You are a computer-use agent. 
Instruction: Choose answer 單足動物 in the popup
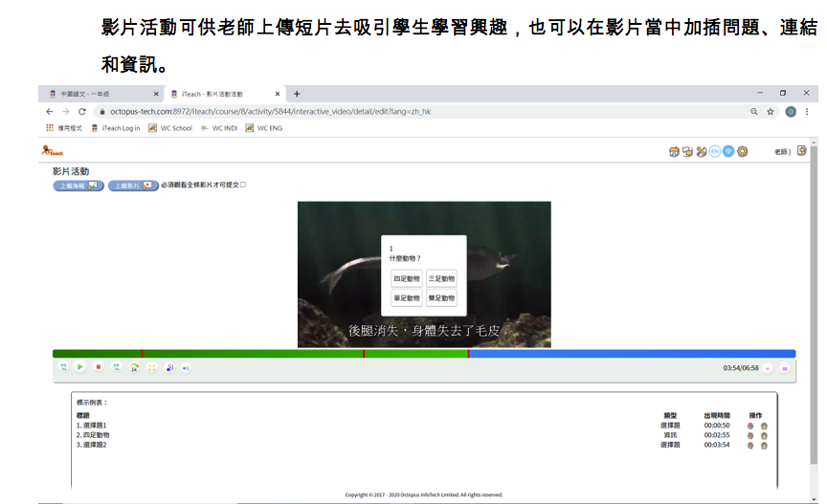pyautogui.click(x=407, y=297)
